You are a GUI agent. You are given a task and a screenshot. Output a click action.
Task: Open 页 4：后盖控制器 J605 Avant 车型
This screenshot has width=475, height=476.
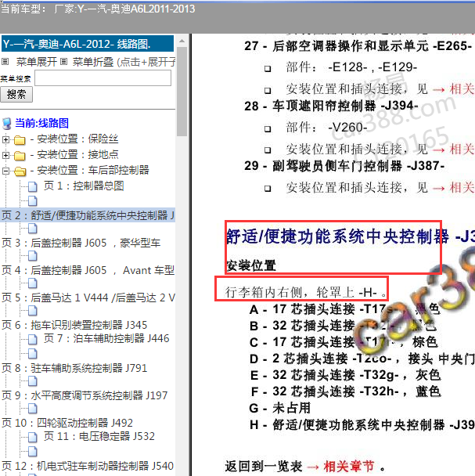coord(88,270)
